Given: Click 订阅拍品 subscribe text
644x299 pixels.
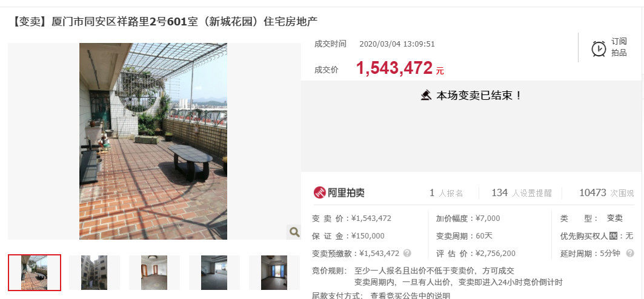Looking at the screenshot, I should (x=619, y=47).
